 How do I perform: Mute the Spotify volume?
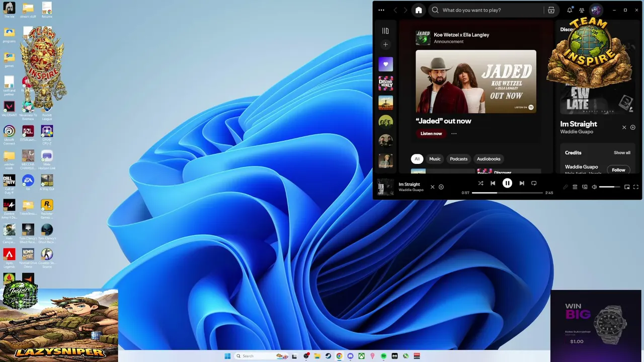[594, 187]
